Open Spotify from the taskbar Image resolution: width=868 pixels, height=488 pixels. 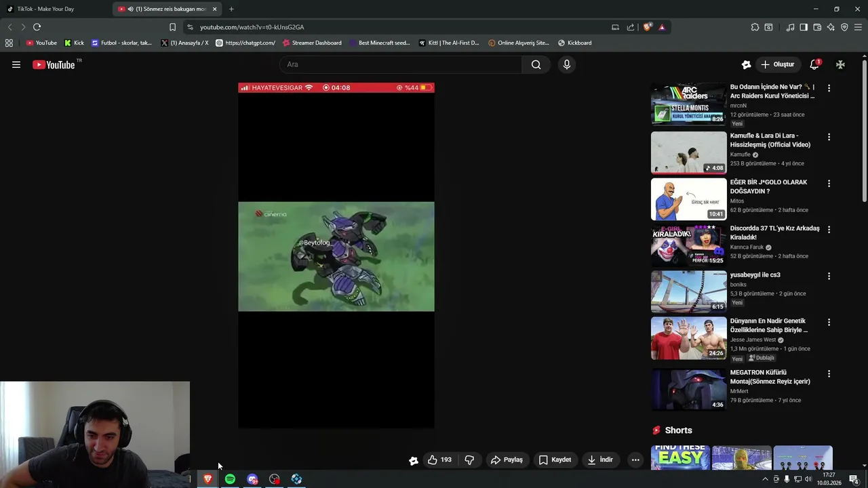pyautogui.click(x=230, y=479)
